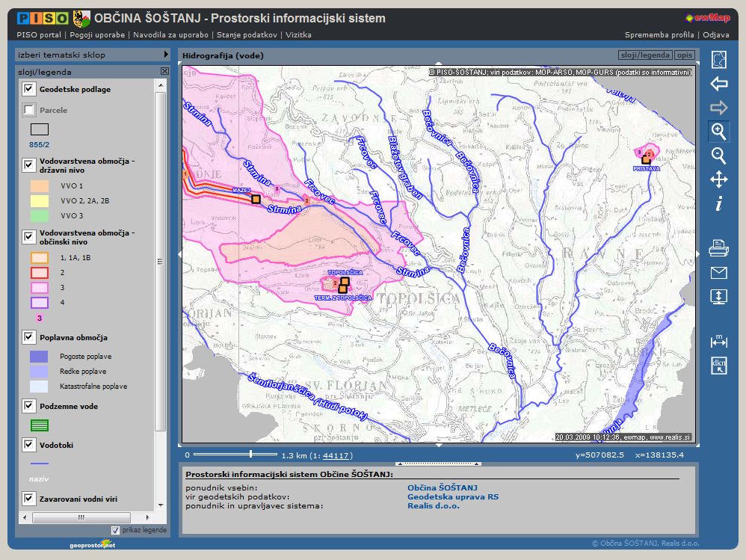This screenshot has width=746, height=560.
Task: Select the distance measurement tool
Action: (x=718, y=341)
